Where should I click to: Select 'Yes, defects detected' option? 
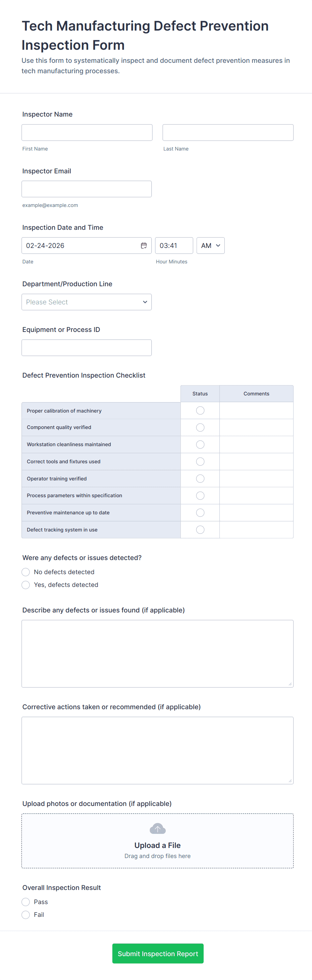[x=26, y=585]
